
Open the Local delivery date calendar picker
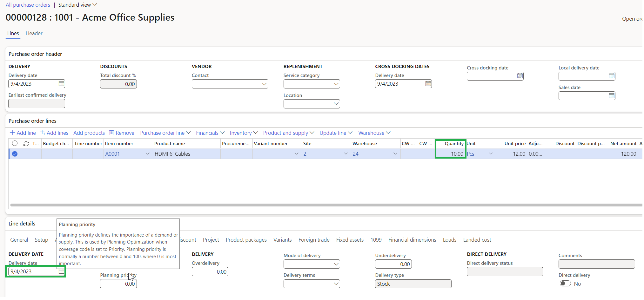coord(611,76)
